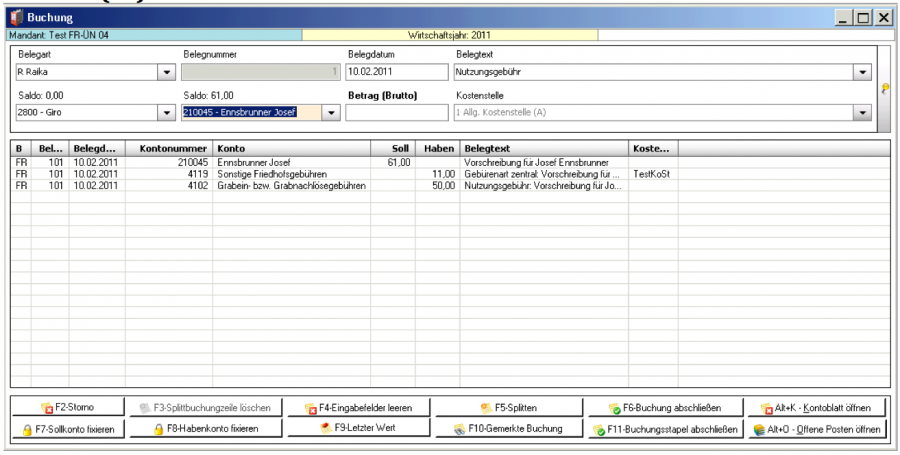Click account number 4119 cell
The width and height of the screenshot is (900, 455).
pos(198,174)
